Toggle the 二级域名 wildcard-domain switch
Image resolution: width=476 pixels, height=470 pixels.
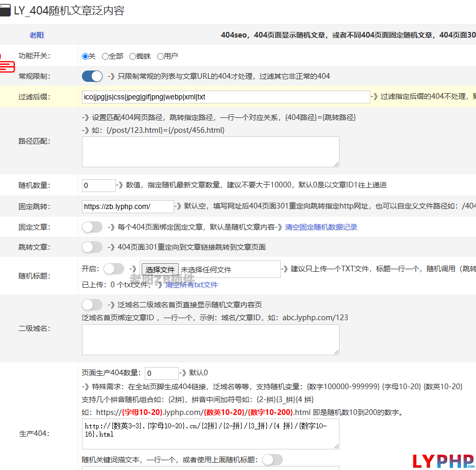tap(93, 305)
